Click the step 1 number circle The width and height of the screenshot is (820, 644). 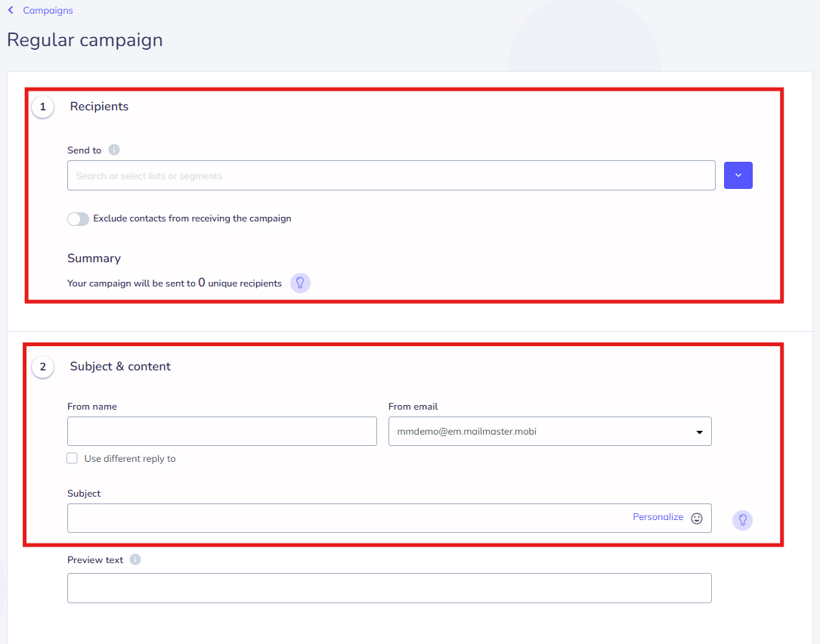click(x=42, y=107)
